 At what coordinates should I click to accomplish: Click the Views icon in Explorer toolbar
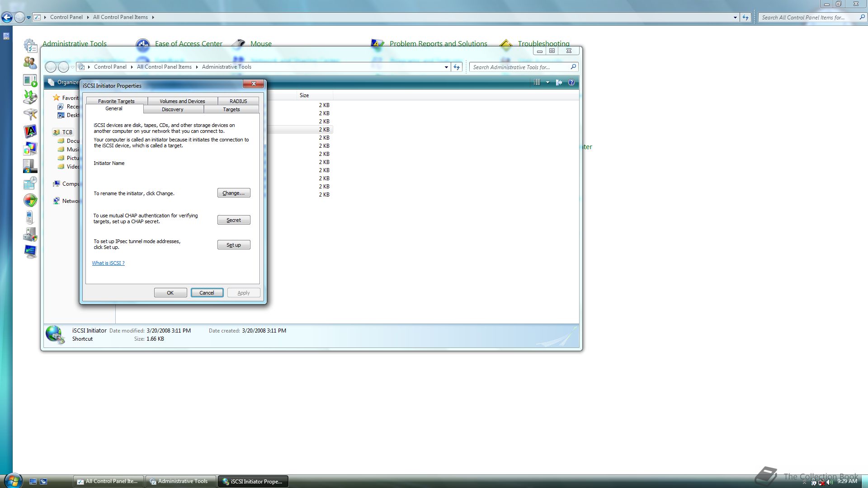coord(537,82)
